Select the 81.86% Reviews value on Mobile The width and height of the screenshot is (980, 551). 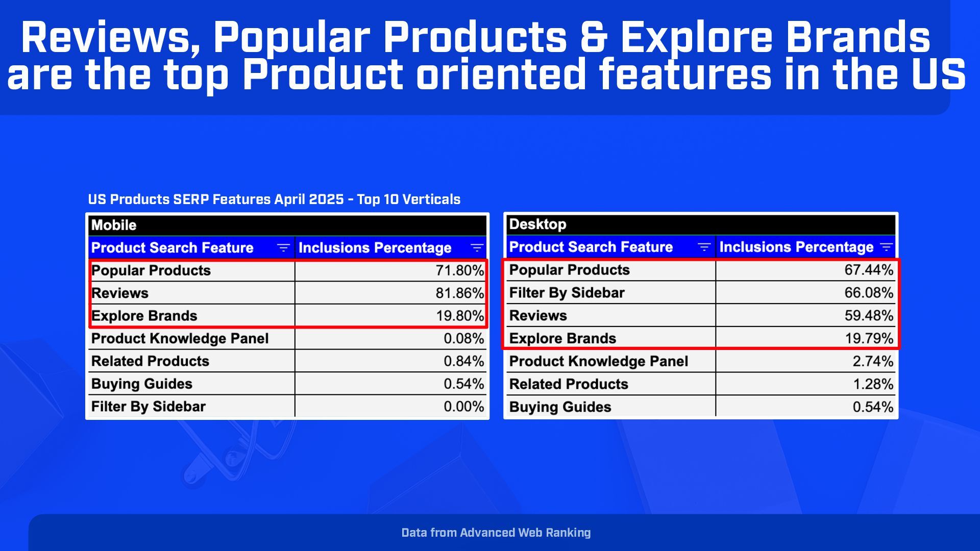pos(459,293)
